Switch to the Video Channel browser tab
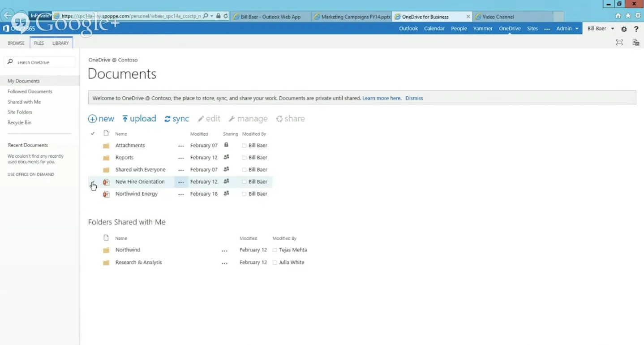 click(x=513, y=17)
